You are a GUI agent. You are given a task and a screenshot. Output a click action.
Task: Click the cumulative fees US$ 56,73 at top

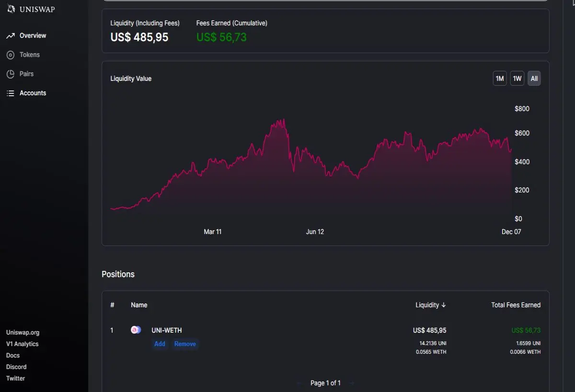[x=221, y=37]
